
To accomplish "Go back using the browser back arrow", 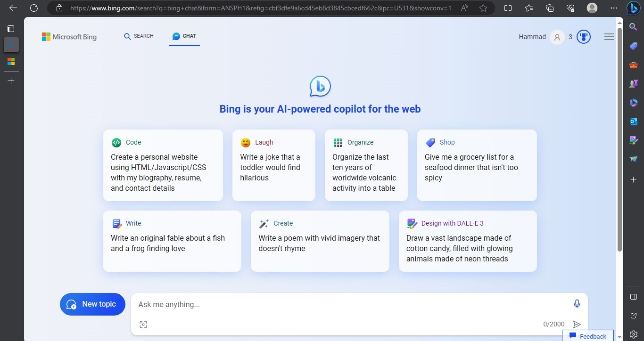I will 13,8.
